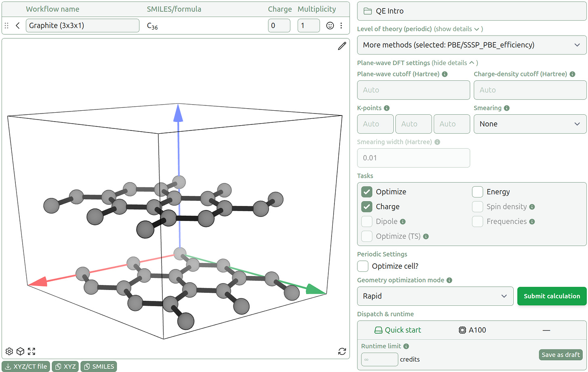Screen dimensions: 588x372
Task: Select the dash option in dispatch row
Action: tap(546, 330)
